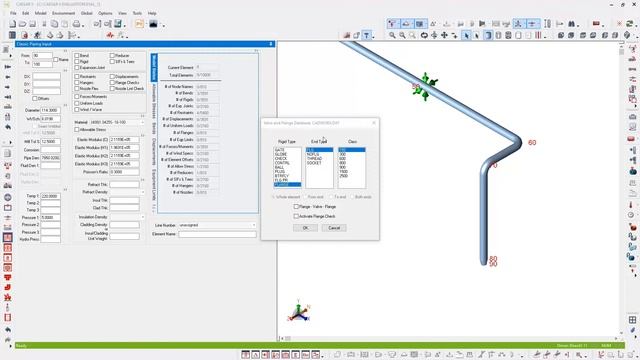Screen dimensions: 640x360
Task: Click the red error checker icon
Action: pyautogui.click(x=24, y=36)
